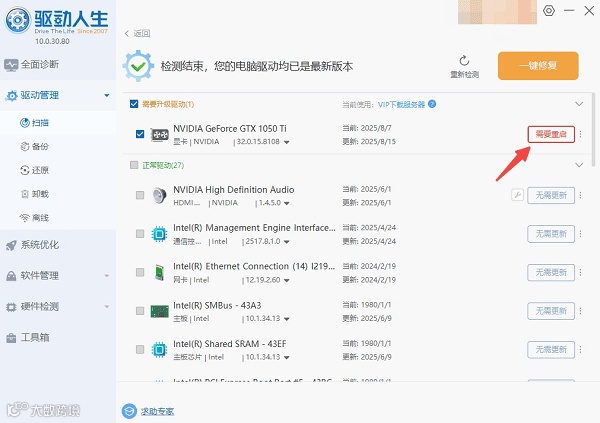Select the 扫描 scan submenu item
Viewport: 600px width, 423px height.
click(x=58, y=122)
